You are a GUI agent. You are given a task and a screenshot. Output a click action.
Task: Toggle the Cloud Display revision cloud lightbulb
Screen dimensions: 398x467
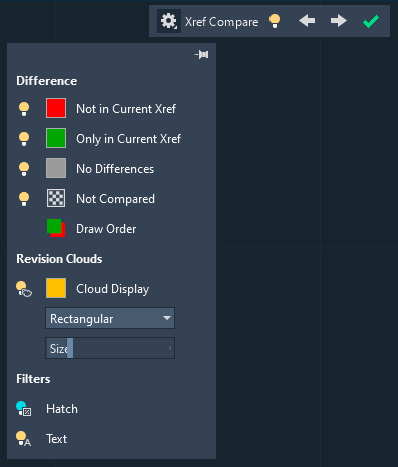[x=24, y=289]
